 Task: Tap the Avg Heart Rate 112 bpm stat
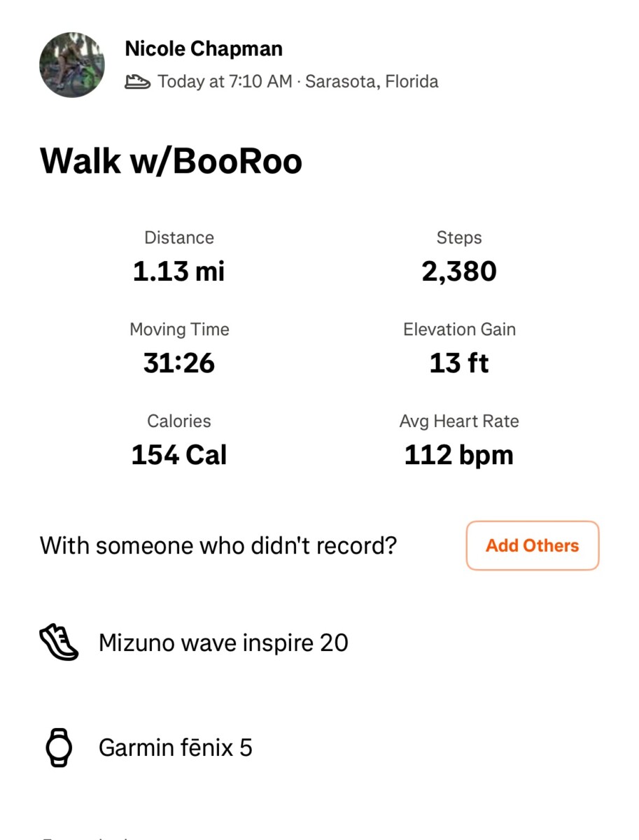pos(459,440)
